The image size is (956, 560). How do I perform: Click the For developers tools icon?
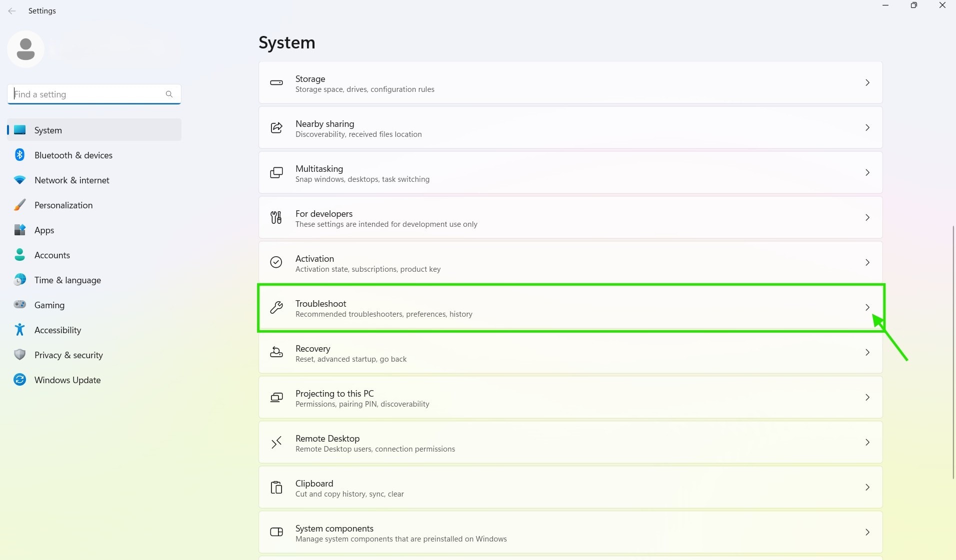coord(276,217)
